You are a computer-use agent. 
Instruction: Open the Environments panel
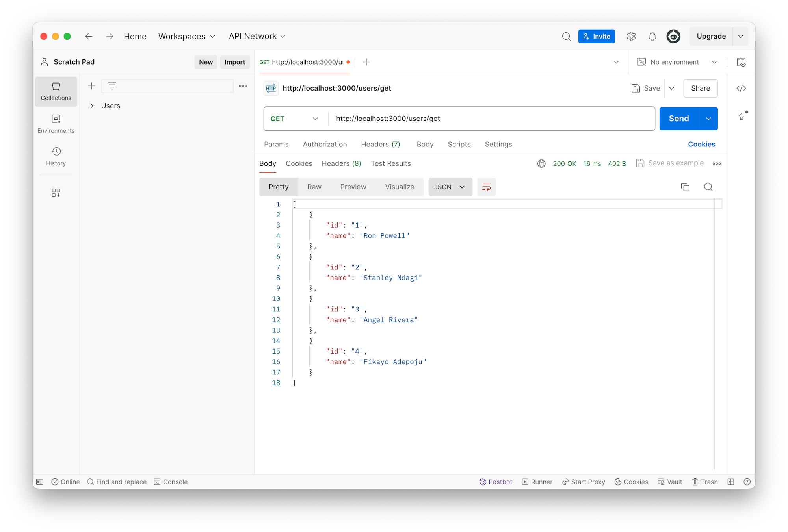[56, 123]
